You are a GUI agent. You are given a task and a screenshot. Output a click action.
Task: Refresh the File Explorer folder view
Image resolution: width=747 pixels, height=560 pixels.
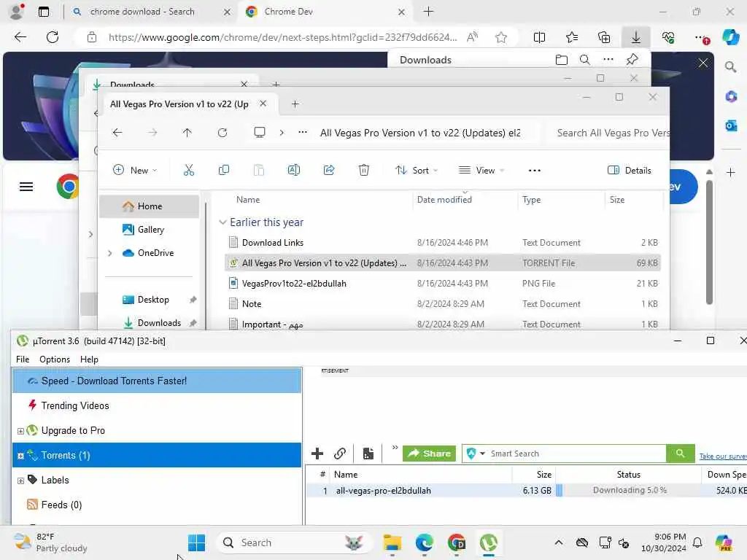coord(222,133)
